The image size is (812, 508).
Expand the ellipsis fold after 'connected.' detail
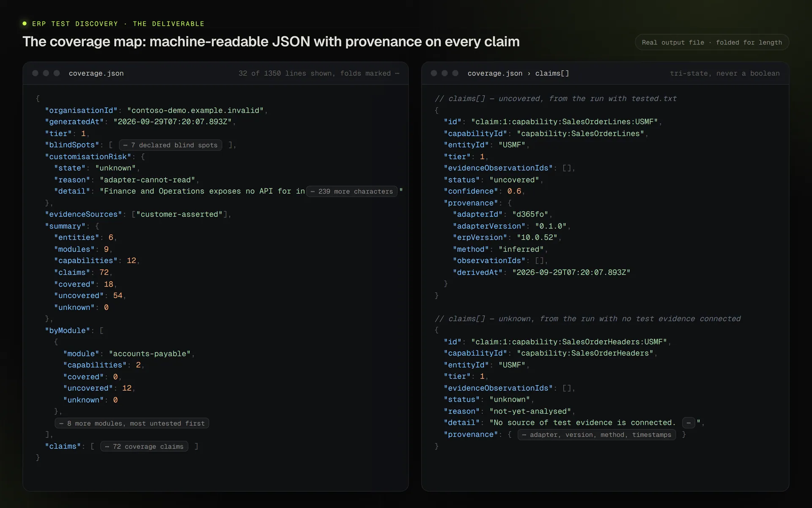click(x=689, y=423)
